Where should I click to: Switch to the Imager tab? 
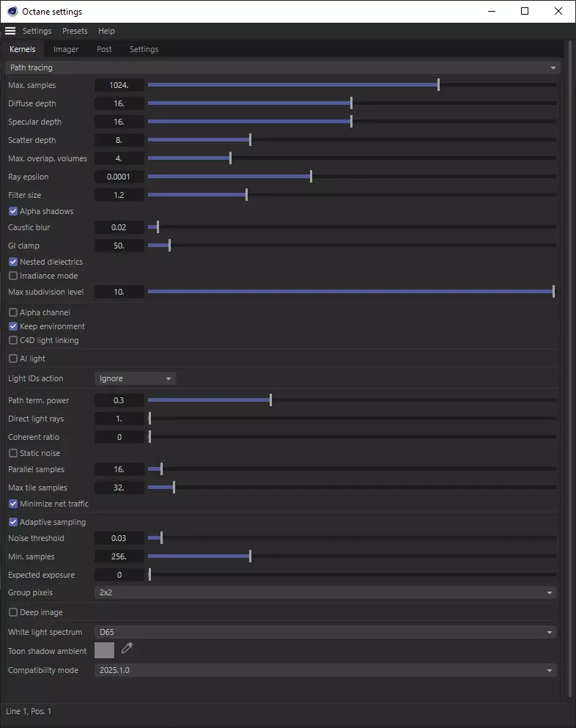[x=66, y=49]
